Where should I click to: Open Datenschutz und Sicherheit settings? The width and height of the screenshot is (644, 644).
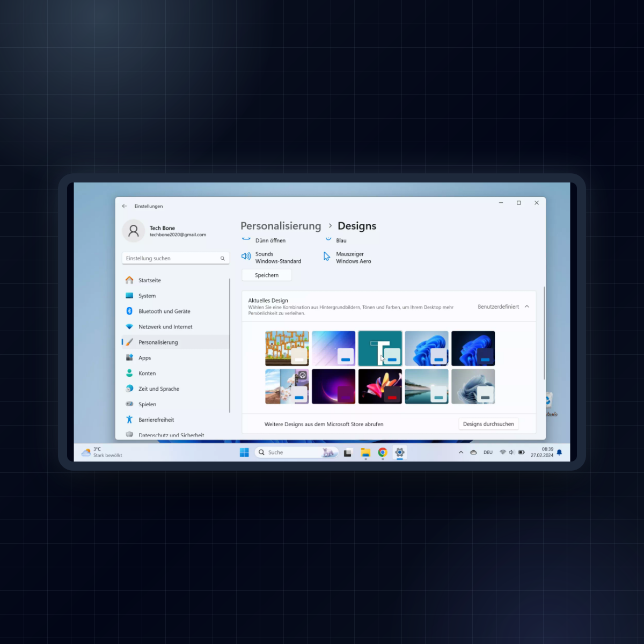[x=175, y=435]
